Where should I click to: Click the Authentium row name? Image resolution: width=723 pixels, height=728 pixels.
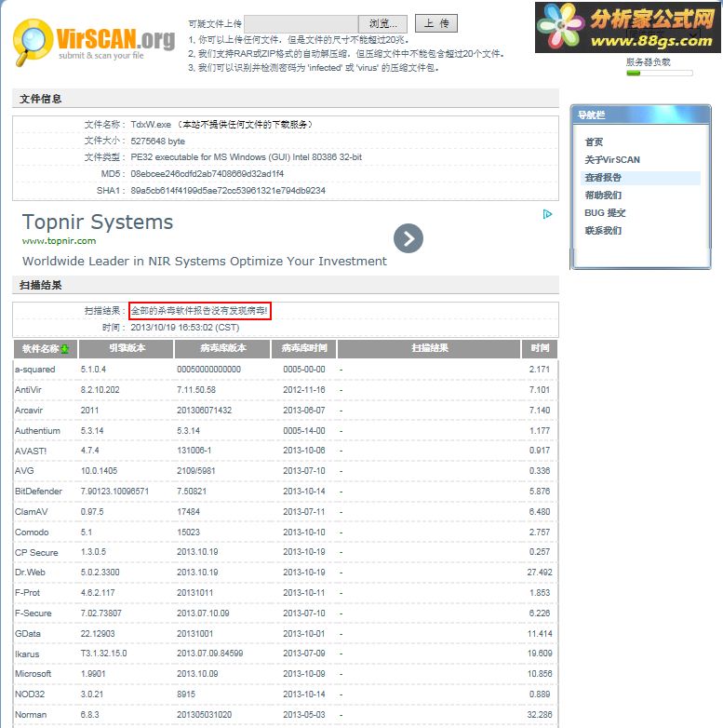[x=37, y=431]
